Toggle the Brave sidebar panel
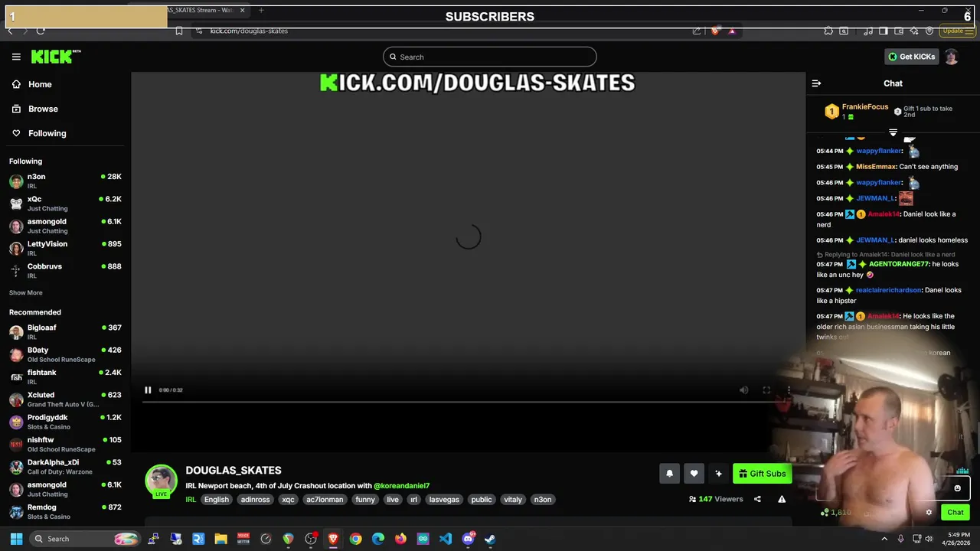This screenshot has width=980, height=551. [x=884, y=31]
